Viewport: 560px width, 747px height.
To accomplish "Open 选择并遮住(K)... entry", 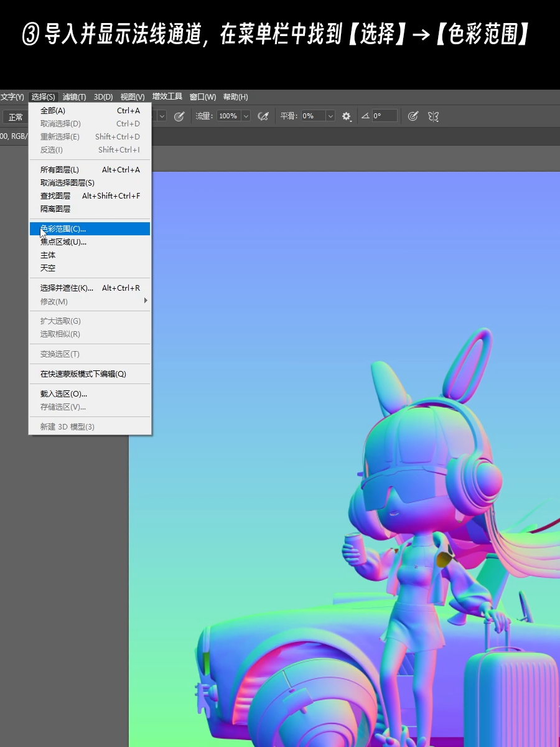I will pyautogui.click(x=90, y=288).
